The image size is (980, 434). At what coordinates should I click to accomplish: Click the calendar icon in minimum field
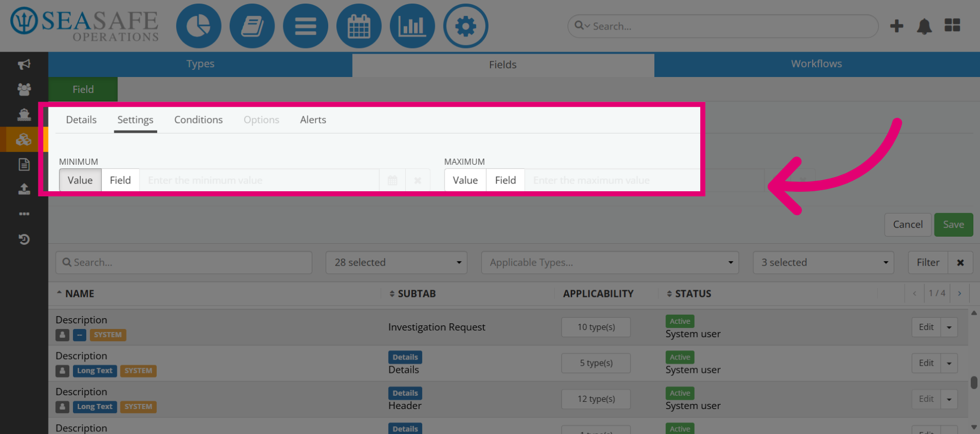393,181
